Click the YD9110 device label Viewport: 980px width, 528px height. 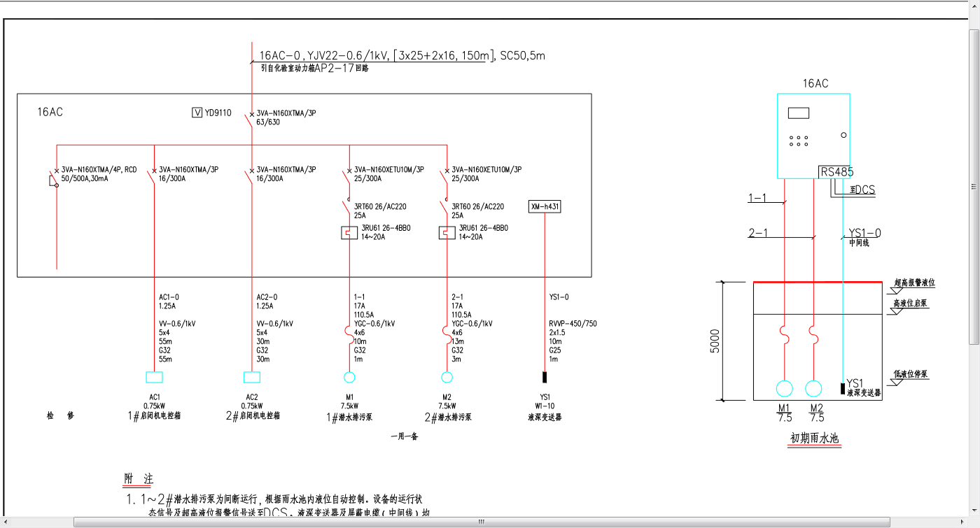pyautogui.click(x=218, y=113)
